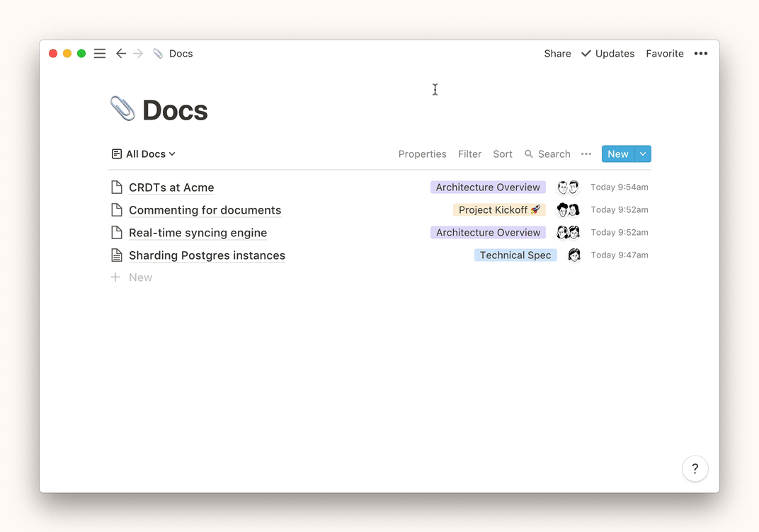Click avatars on CRDTs at Acme row
This screenshot has height=532, width=759.
pyautogui.click(x=568, y=187)
